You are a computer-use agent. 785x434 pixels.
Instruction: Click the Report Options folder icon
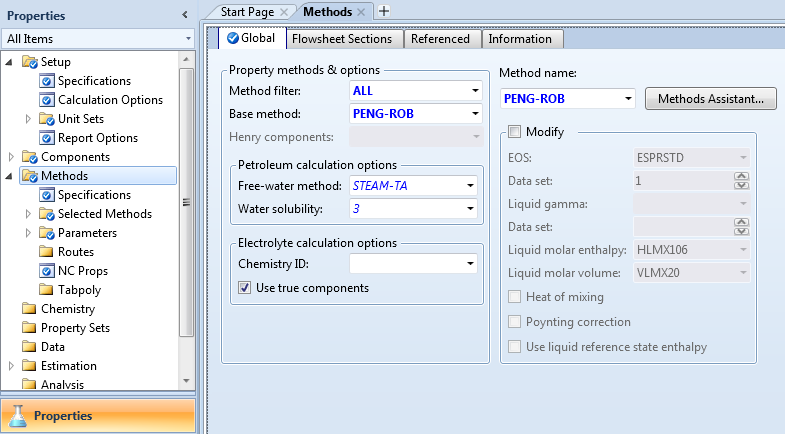(x=46, y=138)
